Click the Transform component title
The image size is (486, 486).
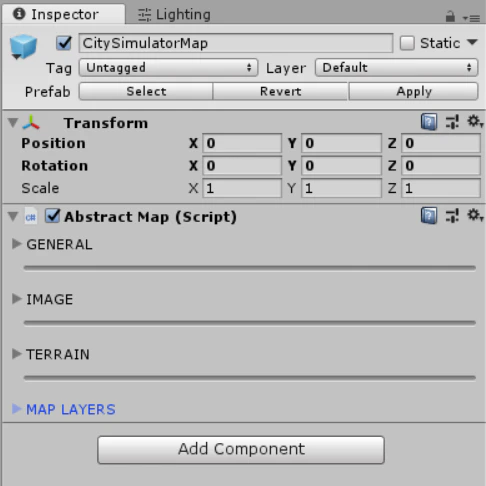(106, 123)
